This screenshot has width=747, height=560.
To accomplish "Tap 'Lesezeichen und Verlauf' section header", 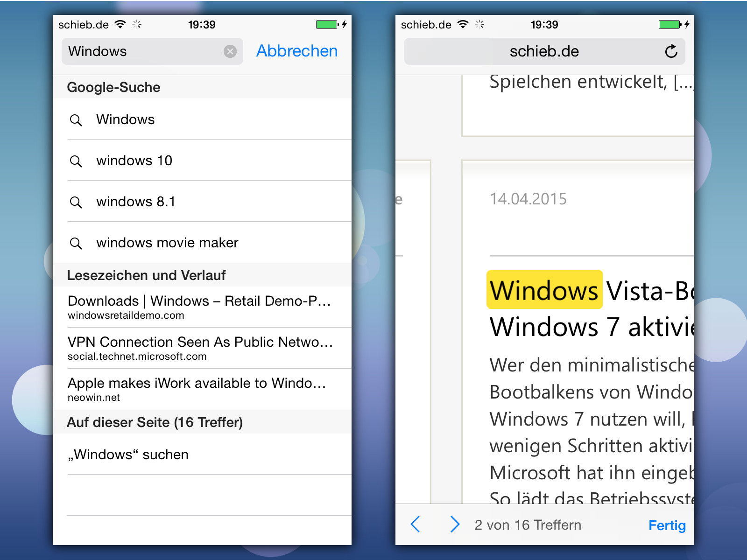I will [x=146, y=275].
